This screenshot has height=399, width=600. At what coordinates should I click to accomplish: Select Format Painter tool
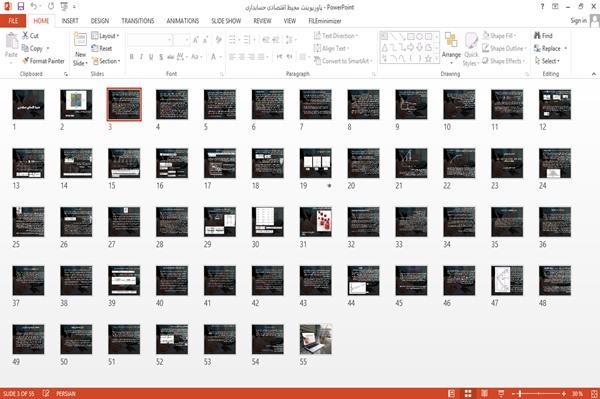(43, 61)
